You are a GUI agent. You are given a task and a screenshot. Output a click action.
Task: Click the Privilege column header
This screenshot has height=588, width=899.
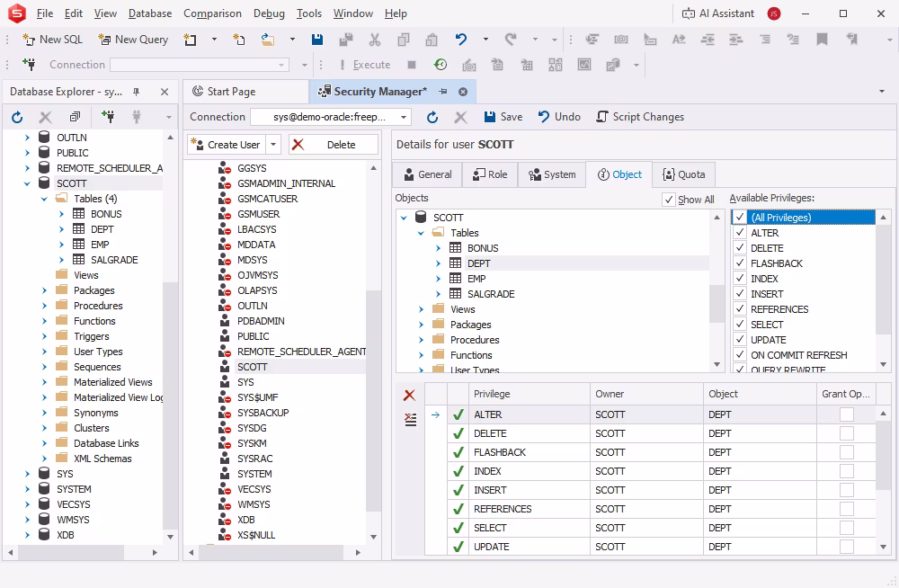(x=530, y=394)
